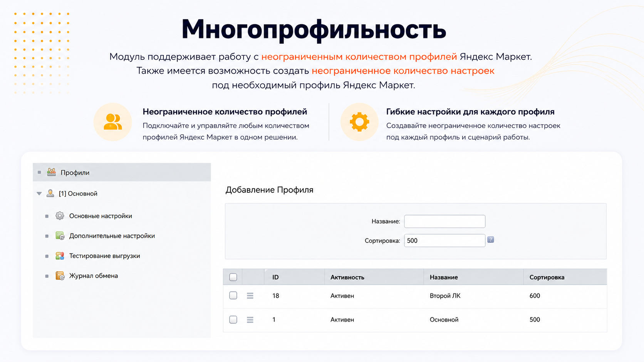Click the sort value 500 in the Основной row

pyautogui.click(x=535, y=320)
